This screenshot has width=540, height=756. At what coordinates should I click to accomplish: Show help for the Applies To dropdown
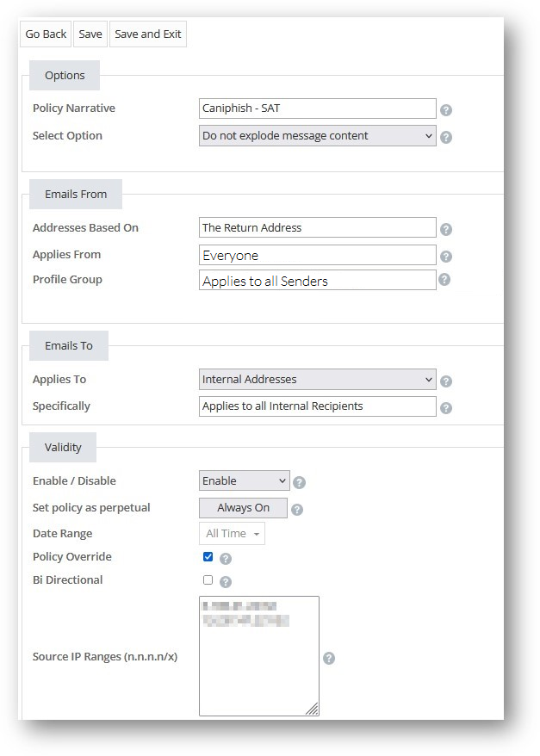446,380
